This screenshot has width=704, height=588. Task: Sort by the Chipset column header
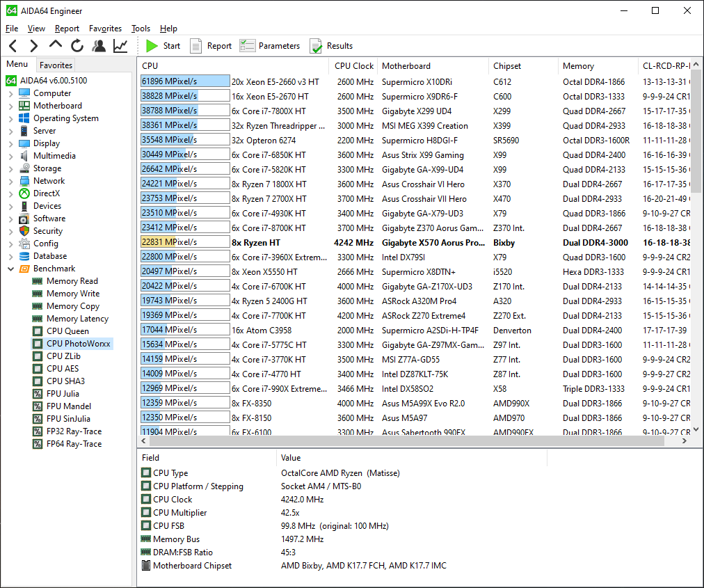pyautogui.click(x=523, y=66)
